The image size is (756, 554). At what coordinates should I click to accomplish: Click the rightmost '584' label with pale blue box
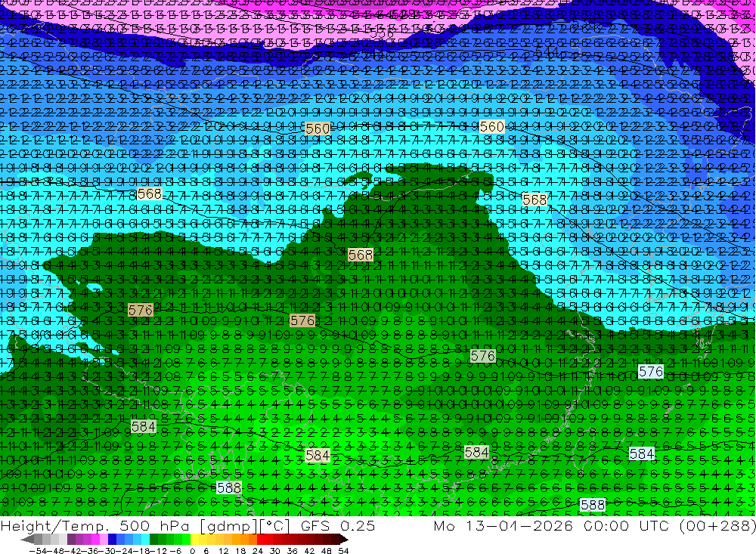click(x=642, y=453)
